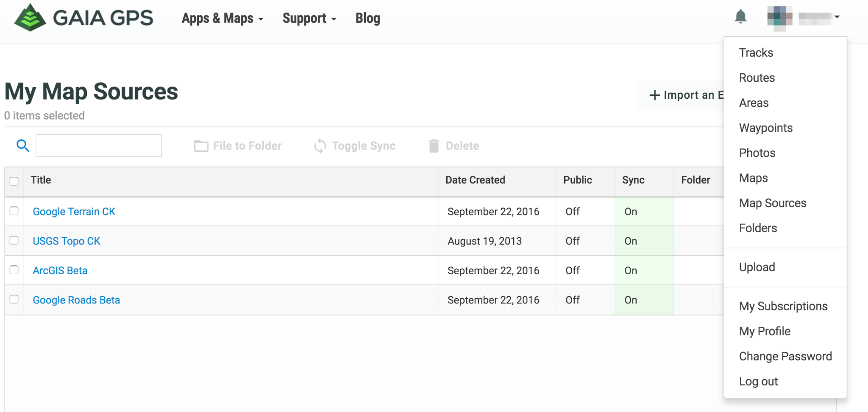The height and width of the screenshot is (412, 868).
Task: Expand the Support dropdown
Action: tap(309, 18)
